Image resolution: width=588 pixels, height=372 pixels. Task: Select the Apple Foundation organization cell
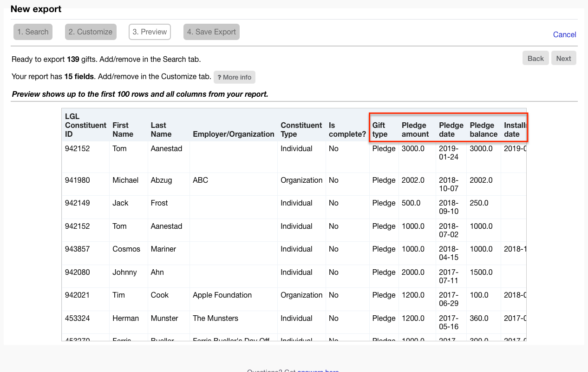(x=222, y=295)
